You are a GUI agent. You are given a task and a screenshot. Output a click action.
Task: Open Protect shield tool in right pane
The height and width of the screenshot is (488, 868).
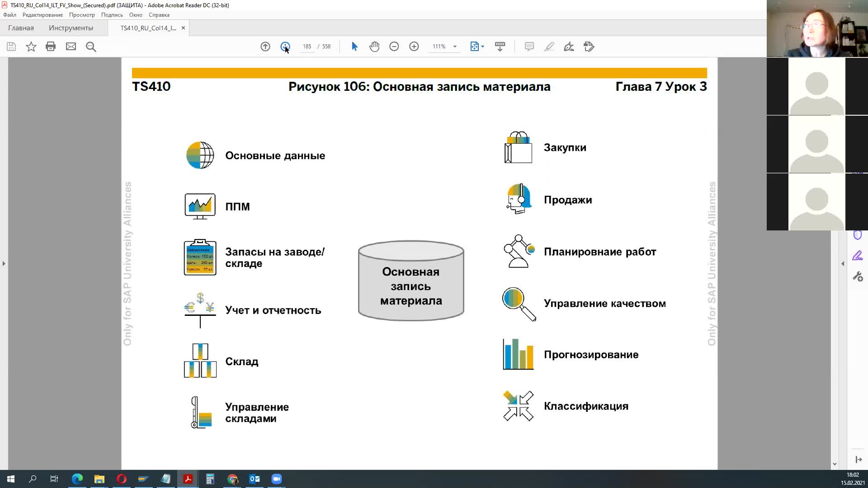pos(858,235)
